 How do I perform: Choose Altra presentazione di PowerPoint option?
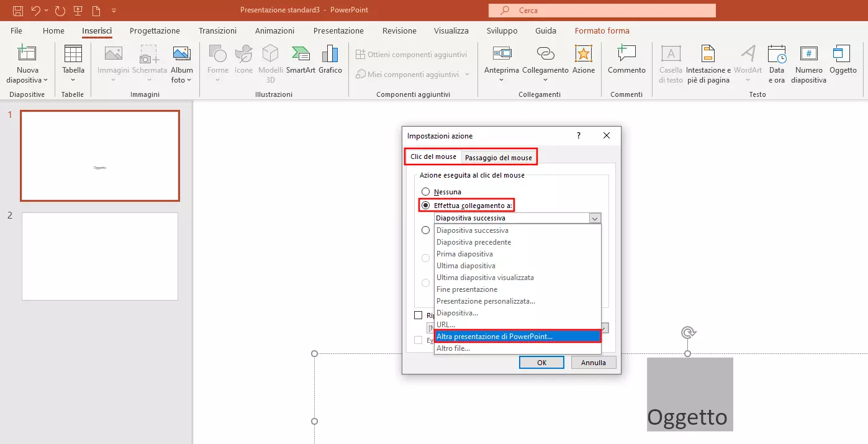[x=518, y=337]
